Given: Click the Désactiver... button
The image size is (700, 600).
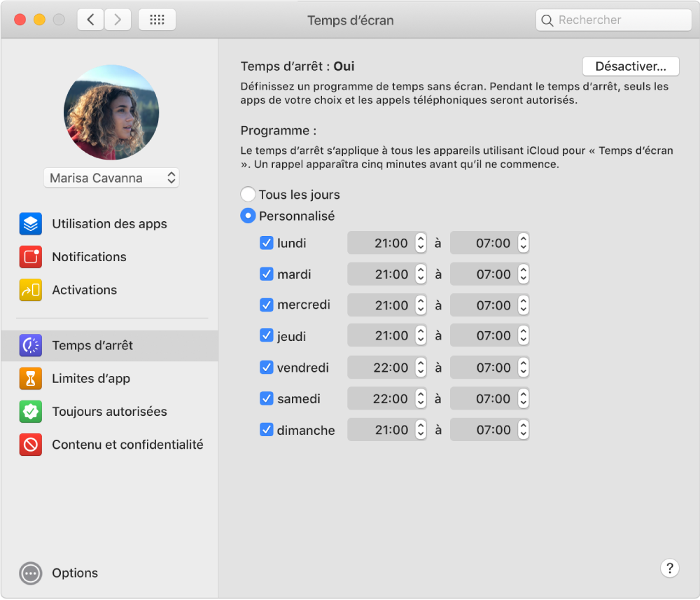Looking at the screenshot, I should (x=631, y=67).
